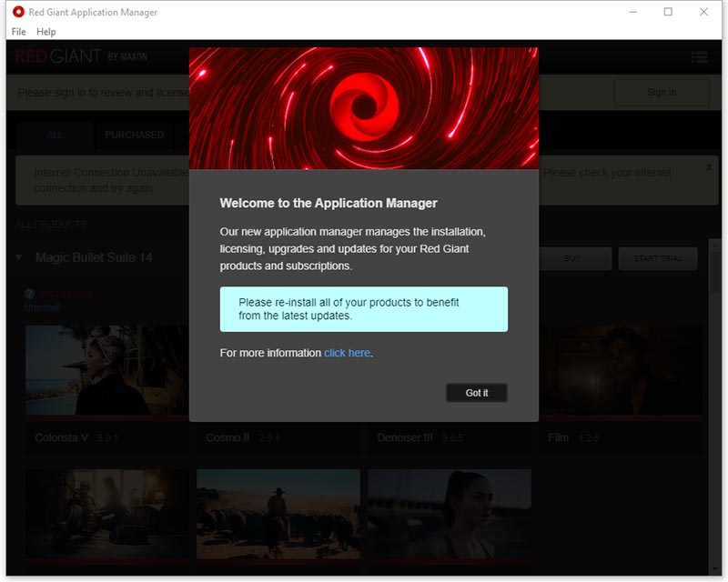
Task: Click the help question mark icon
Action: 29,294
